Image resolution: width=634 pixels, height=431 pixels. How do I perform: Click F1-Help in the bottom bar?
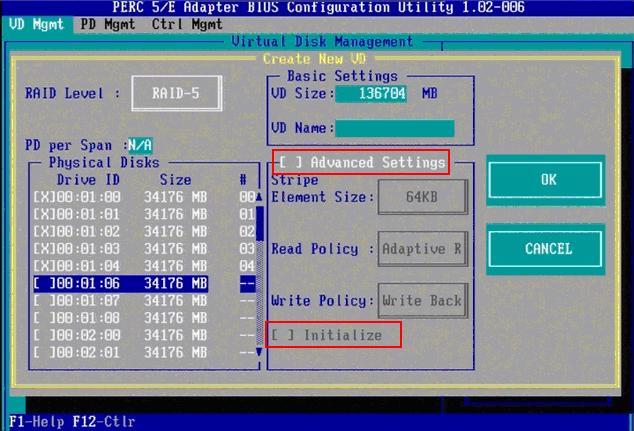coord(36,422)
